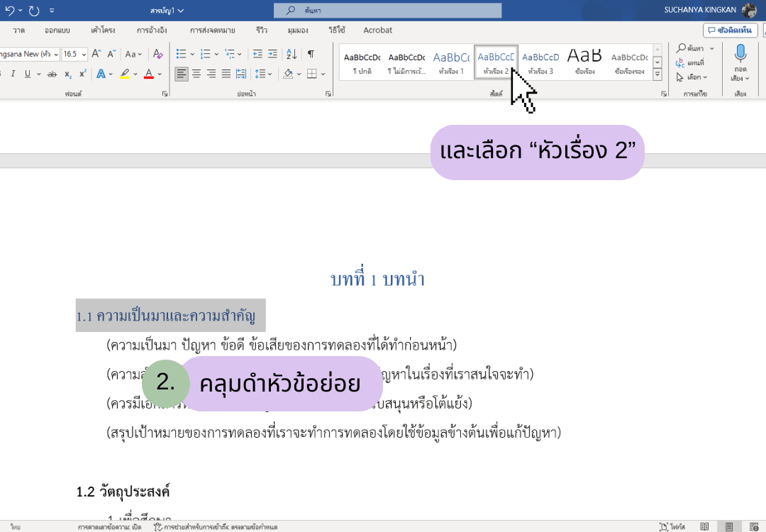This screenshot has width=766, height=532.
Task: Open the รีวิว (Review) tab
Action: point(262,31)
